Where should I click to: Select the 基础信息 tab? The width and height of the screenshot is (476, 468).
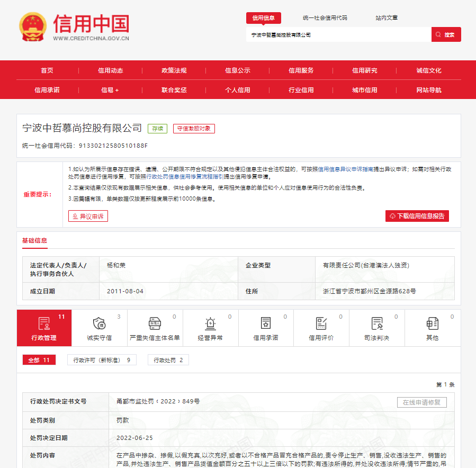point(34,241)
